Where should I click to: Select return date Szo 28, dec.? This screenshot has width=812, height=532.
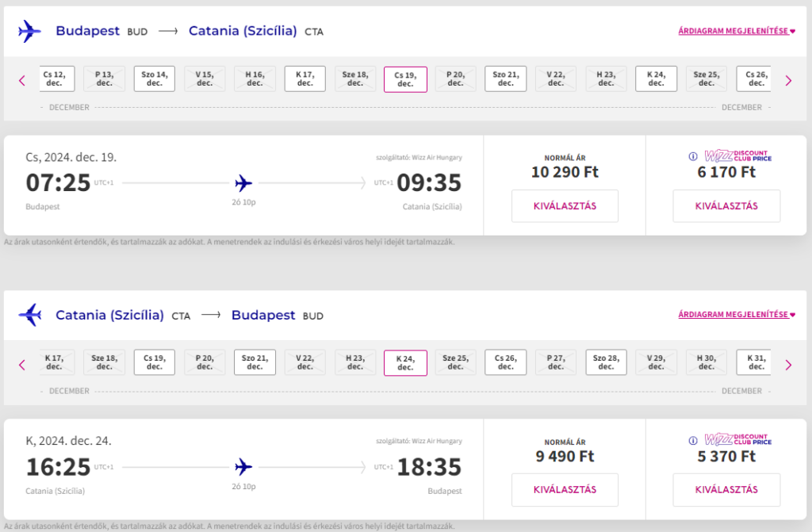(606, 362)
